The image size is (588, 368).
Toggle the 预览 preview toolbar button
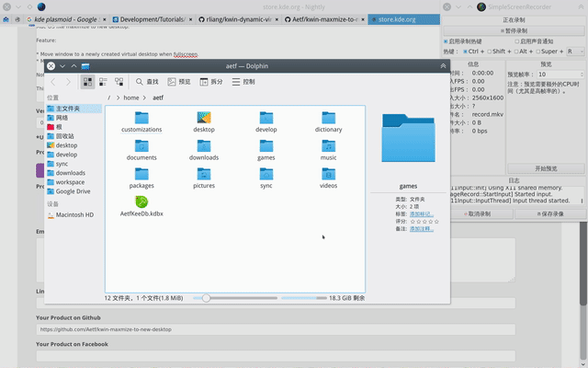[x=179, y=82]
